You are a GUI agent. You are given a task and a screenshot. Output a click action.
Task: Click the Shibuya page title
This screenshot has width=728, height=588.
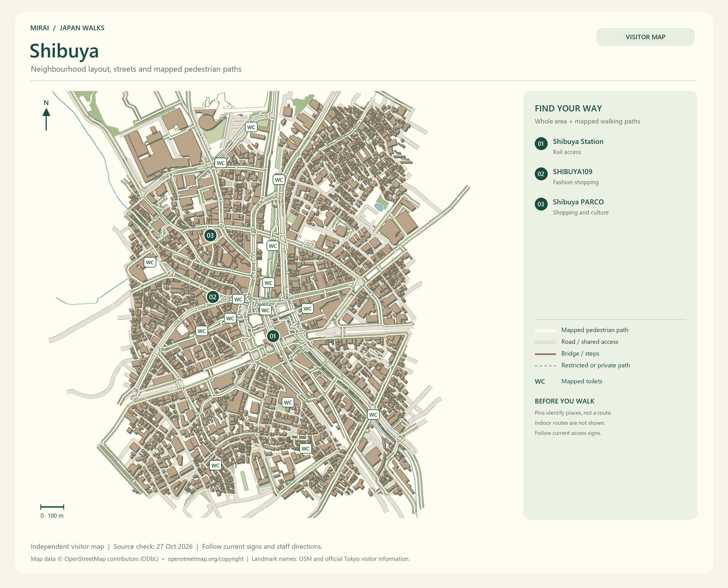point(64,51)
